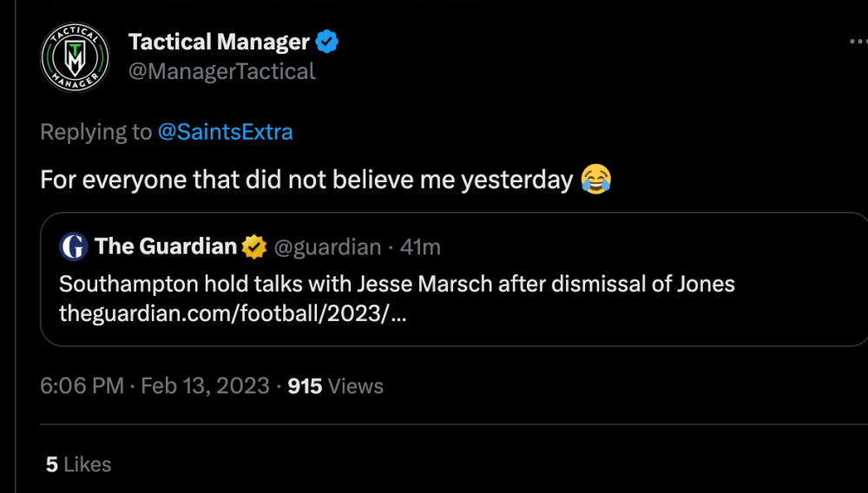The width and height of the screenshot is (868, 493).
Task: Click the 6:06 PM tweet time
Action: coord(82,386)
